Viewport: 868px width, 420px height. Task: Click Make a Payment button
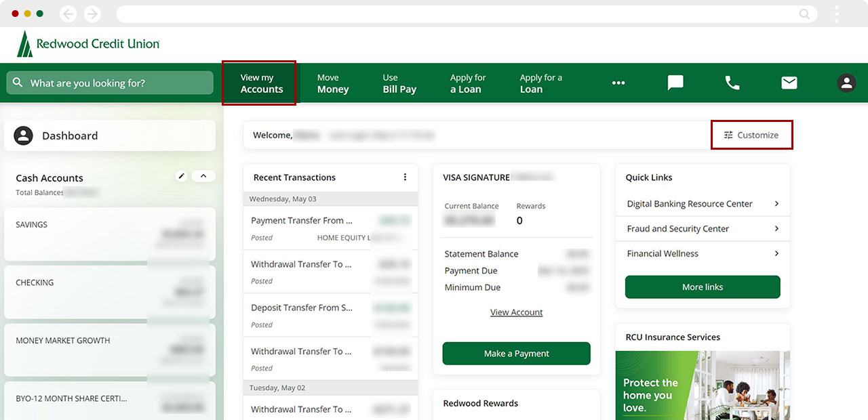517,354
